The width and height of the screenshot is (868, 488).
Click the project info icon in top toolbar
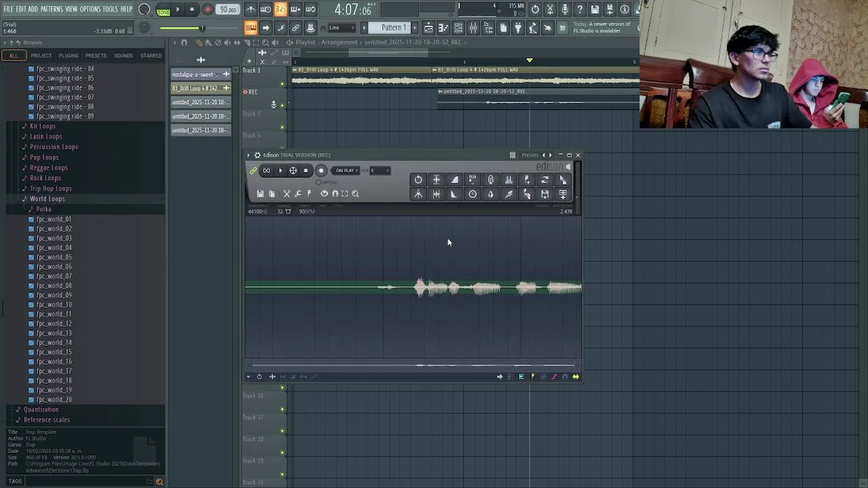[x=625, y=9]
